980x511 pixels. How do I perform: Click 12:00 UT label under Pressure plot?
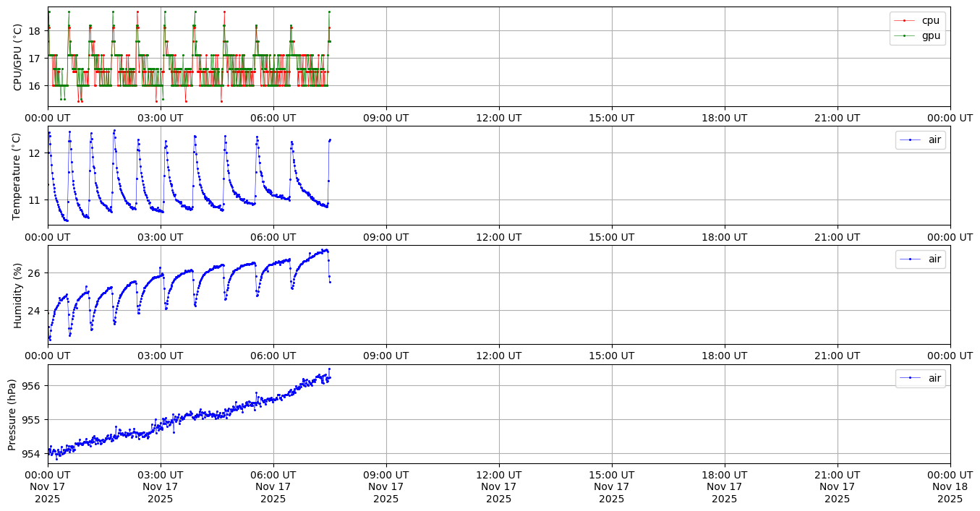[x=498, y=475]
